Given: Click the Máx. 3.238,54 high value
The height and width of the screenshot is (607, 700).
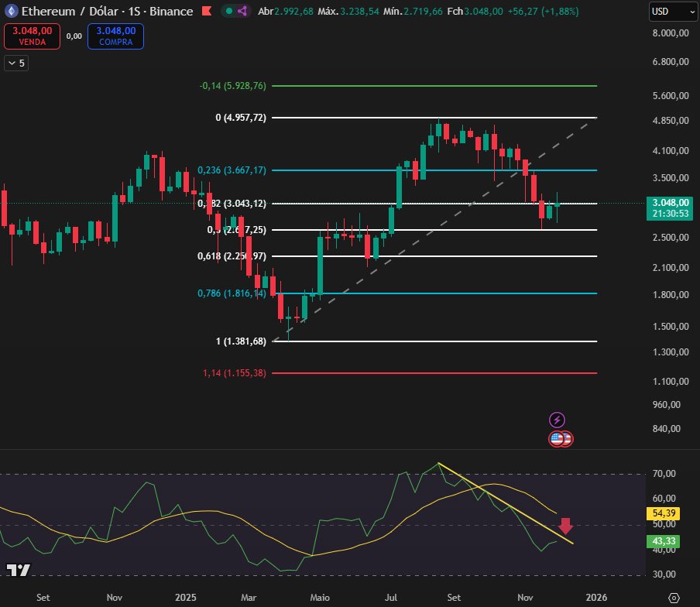Looking at the screenshot, I should coord(348,11).
